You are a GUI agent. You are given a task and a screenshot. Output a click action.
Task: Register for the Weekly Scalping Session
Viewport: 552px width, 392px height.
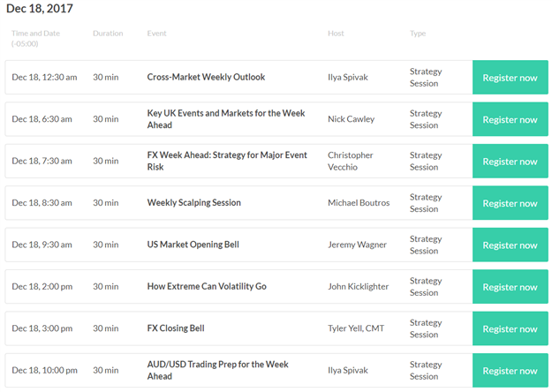(510, 203)
